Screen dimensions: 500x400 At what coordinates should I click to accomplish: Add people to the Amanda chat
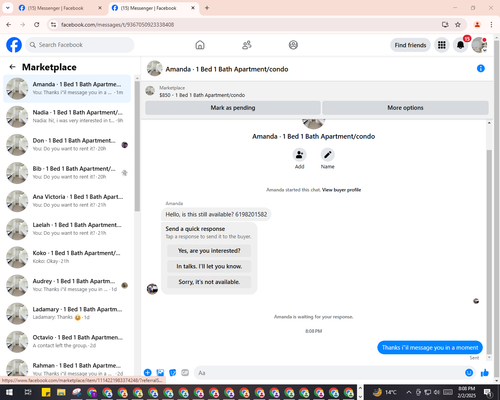299,155
